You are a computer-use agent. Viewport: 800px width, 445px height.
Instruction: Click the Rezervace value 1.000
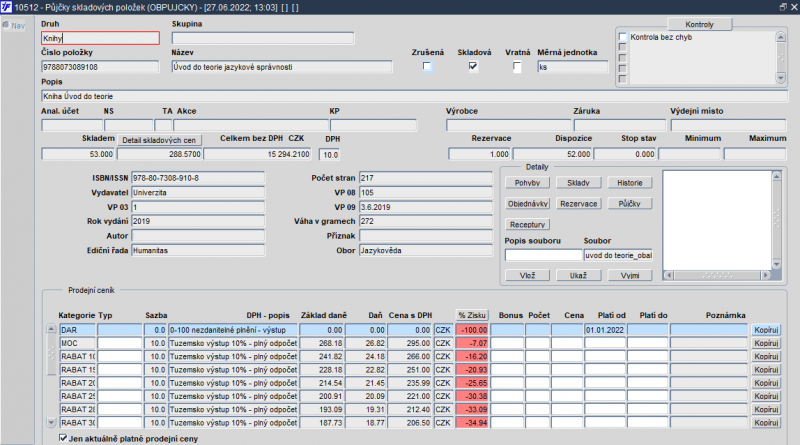pos(479,154)
